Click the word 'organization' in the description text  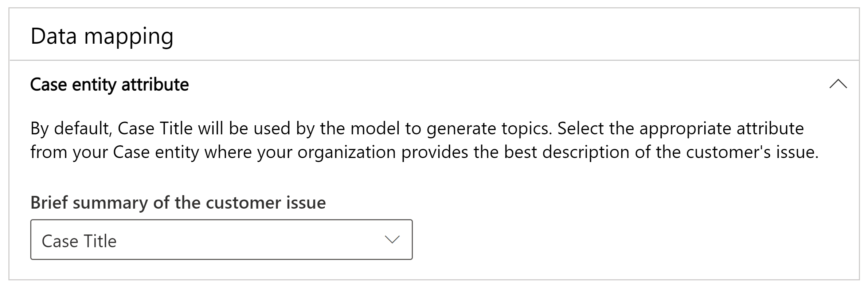click(346, 152)
